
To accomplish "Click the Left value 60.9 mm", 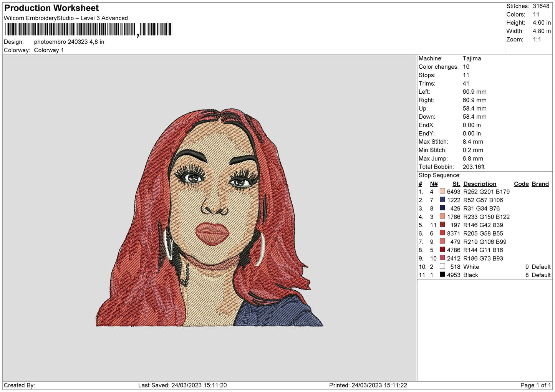I will click(474, 92).
